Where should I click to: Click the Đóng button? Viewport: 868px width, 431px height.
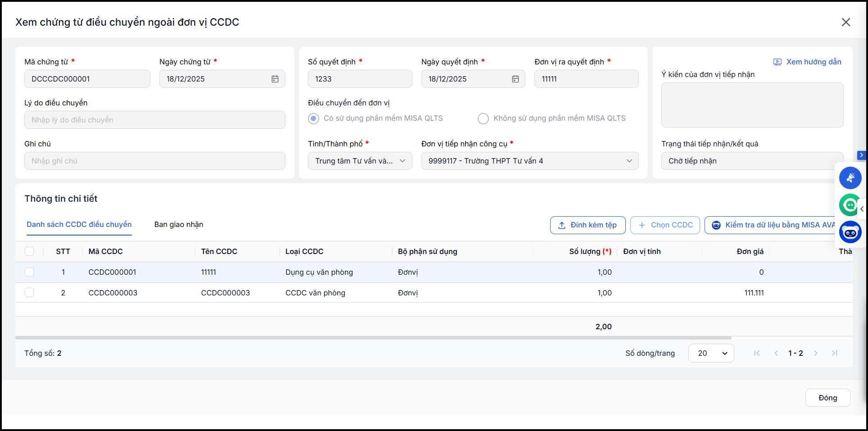pyautogui.click(x=827, y=398)
